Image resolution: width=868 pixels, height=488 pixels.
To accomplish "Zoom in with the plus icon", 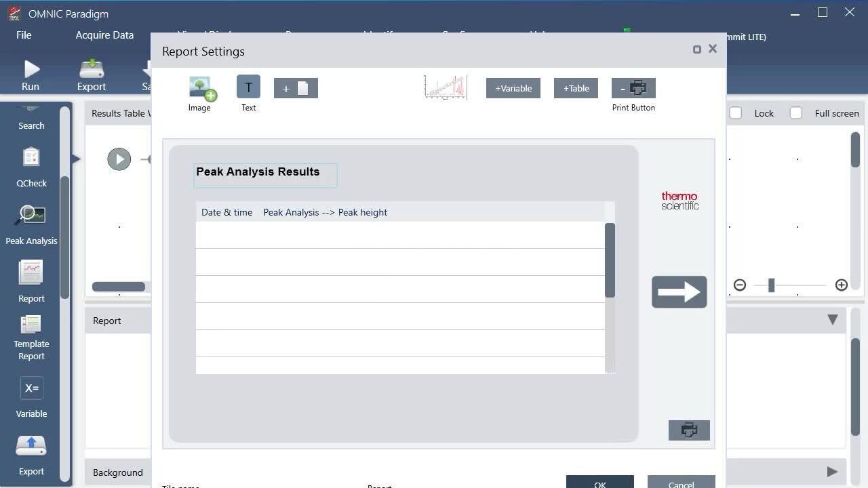I will click(x=842, y=285).
